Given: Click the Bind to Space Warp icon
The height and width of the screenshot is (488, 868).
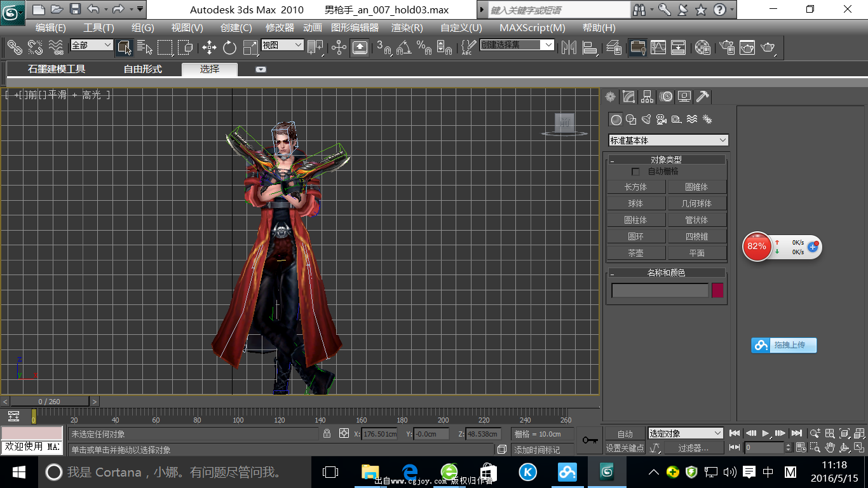Looking at the screenshot, I should click(56, 47).
